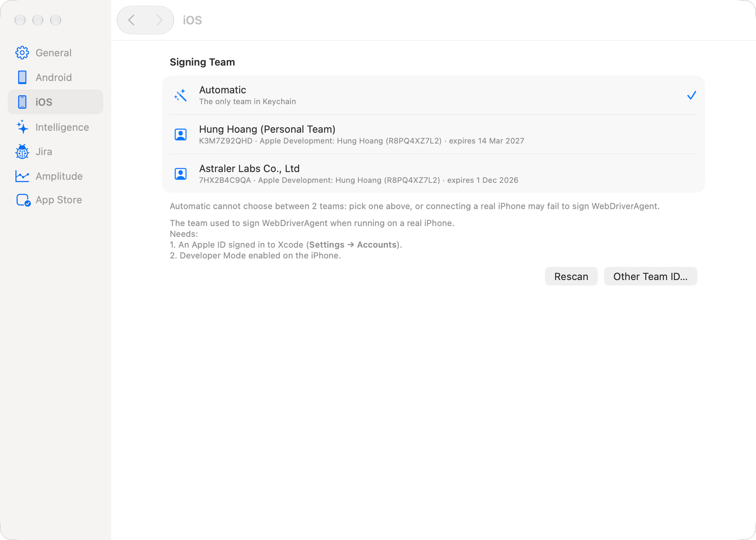This screenshot has height=540, width=756.
Task: Click the person icon for Hung Hoang team
Action: [x=180, y=135]
